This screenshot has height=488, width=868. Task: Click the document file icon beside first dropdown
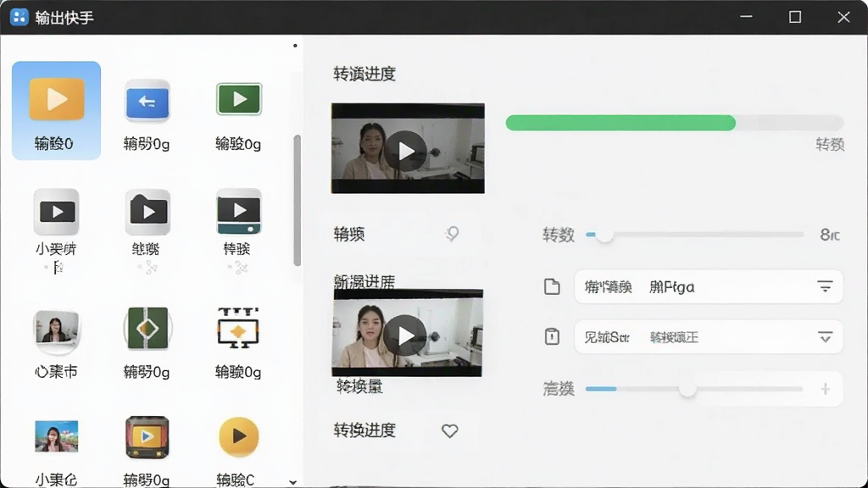click(552, 286)
